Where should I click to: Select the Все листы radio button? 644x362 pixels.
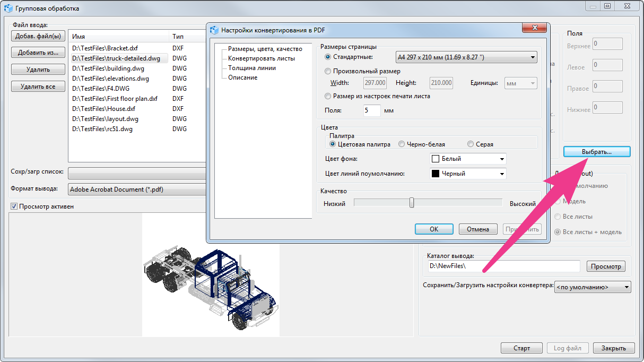[557, 217]
